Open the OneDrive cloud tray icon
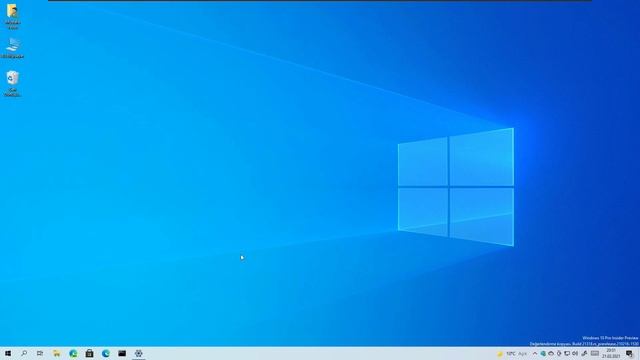Image resolution: width=640 pixels, height=360 pixels. (551, 353)
